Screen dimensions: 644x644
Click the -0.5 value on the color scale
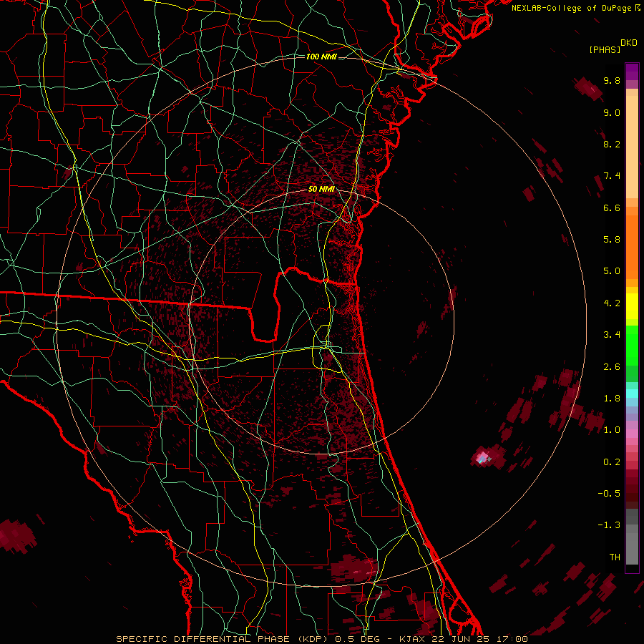tap(609, 494)
